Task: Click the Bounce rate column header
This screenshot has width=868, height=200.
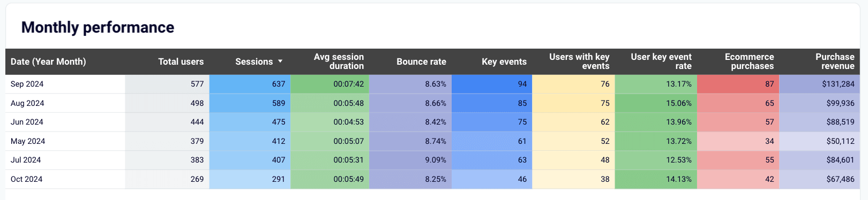Action: tap(421, 61)
